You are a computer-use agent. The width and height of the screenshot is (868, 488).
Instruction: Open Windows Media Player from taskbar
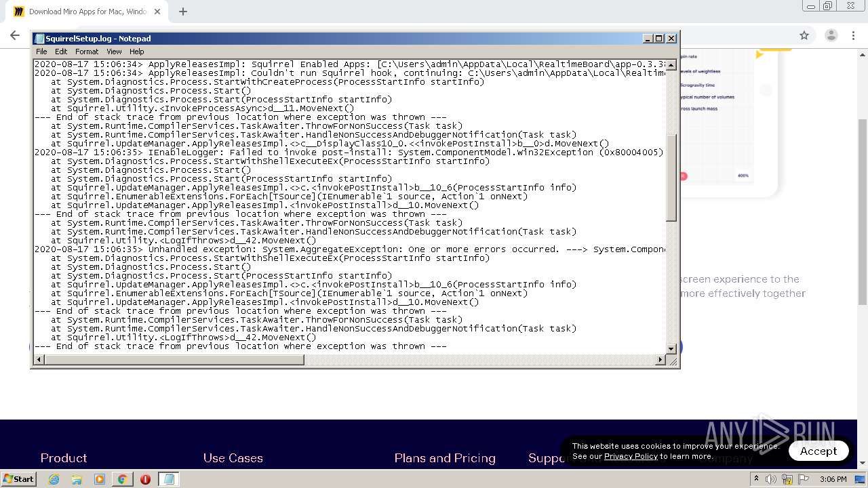pos(100,479)
